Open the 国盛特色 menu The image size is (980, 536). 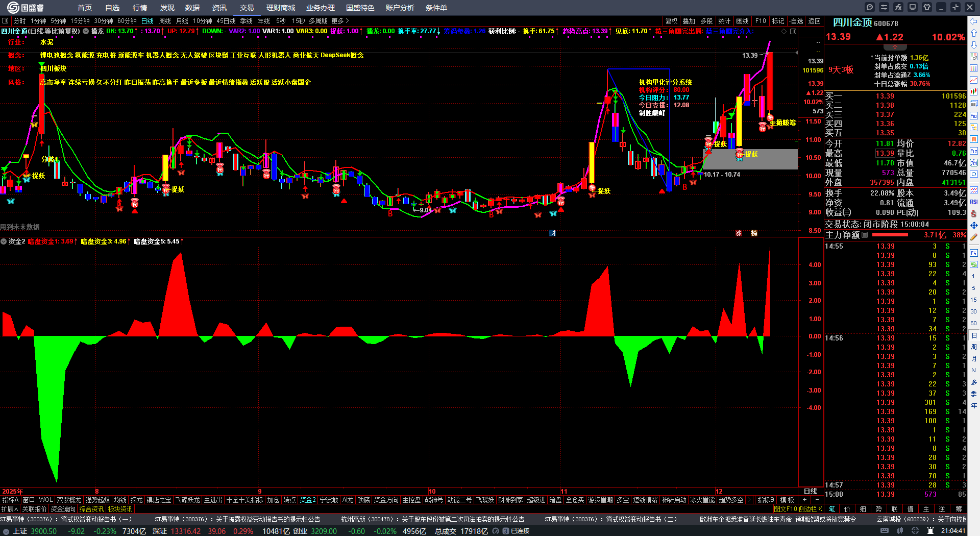pos(360,8)
